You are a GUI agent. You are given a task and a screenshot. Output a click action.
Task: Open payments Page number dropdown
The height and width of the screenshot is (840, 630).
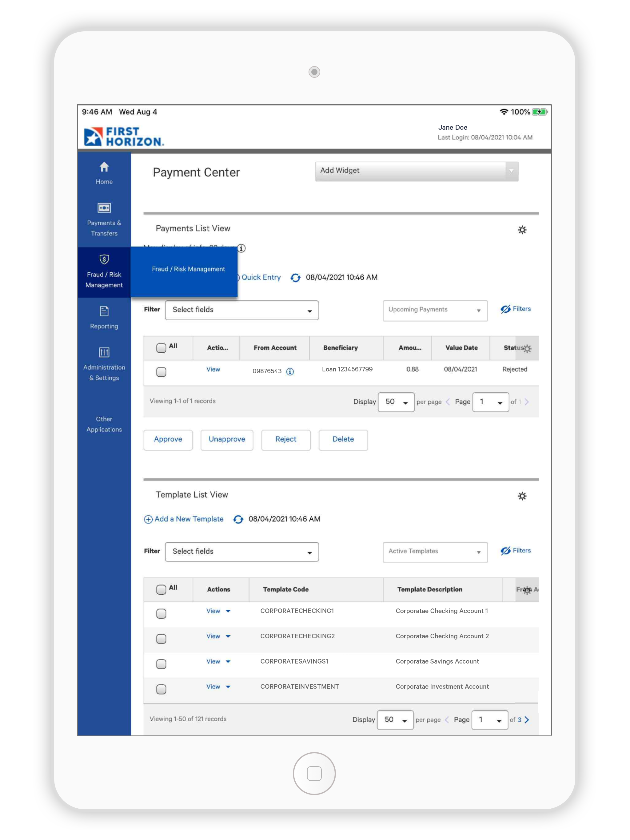coord(490,402)
